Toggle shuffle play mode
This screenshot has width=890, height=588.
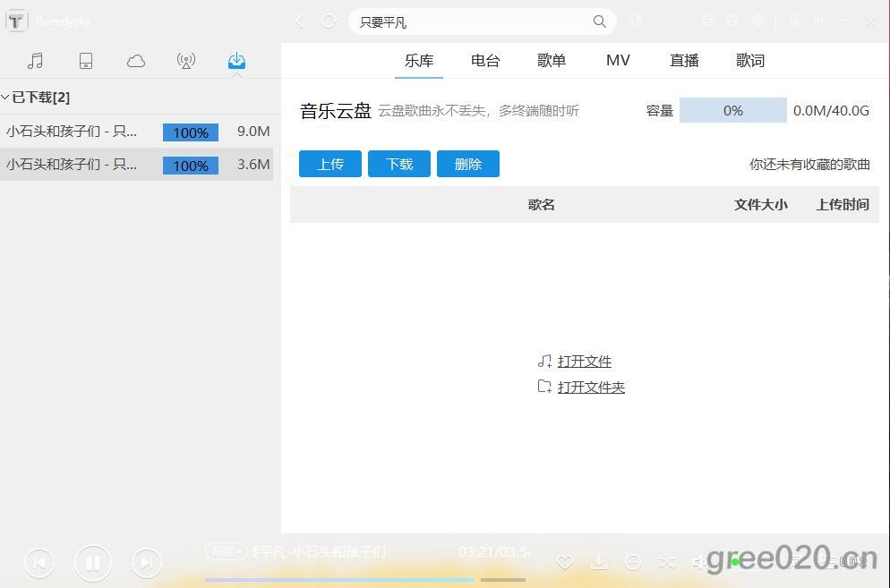pyautogui.click(x=667, y=562)
